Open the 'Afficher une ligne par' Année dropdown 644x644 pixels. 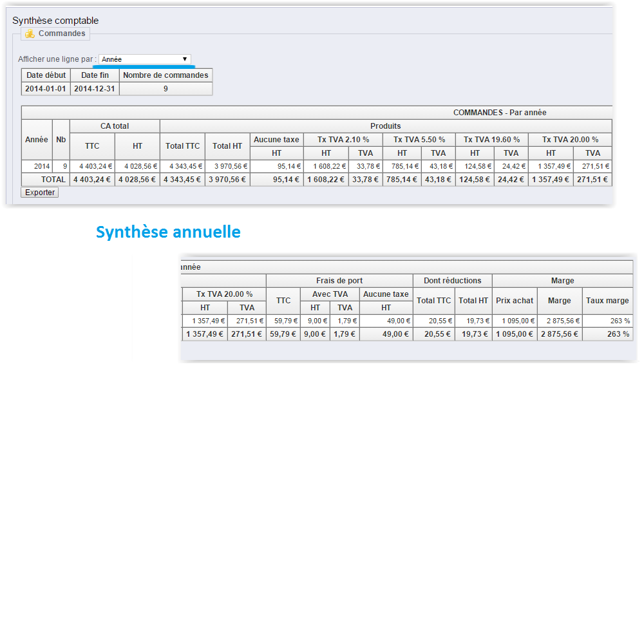pyautogui.click(x=144, y=59)
